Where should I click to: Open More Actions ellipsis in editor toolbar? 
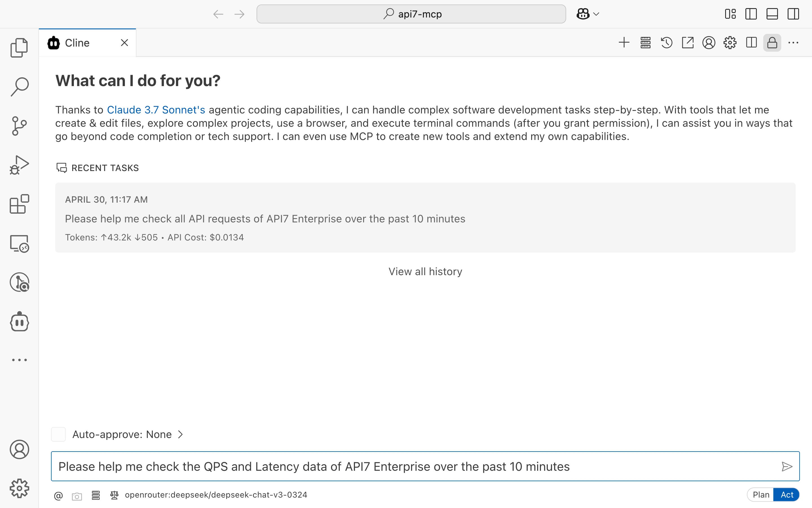click(x=793, y=43)
